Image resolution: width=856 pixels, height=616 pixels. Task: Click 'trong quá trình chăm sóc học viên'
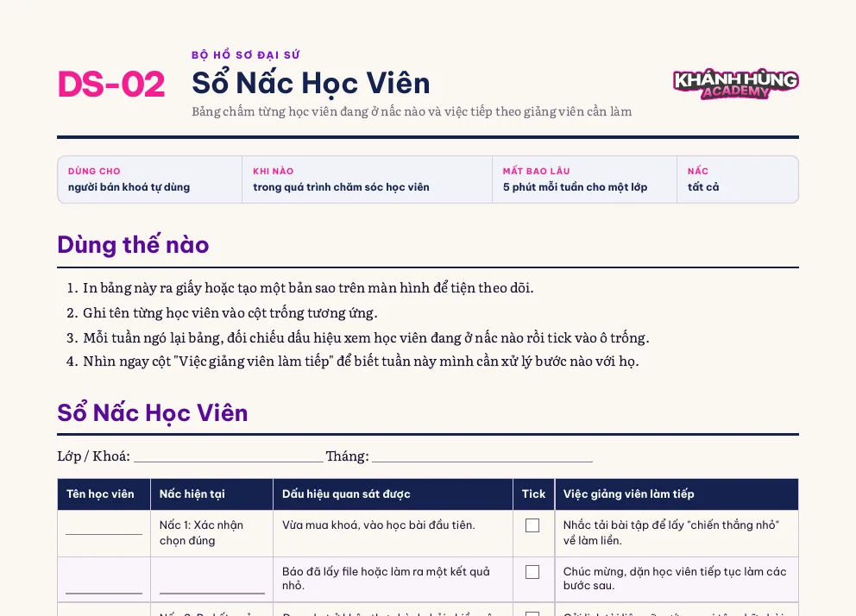(341, 187)
